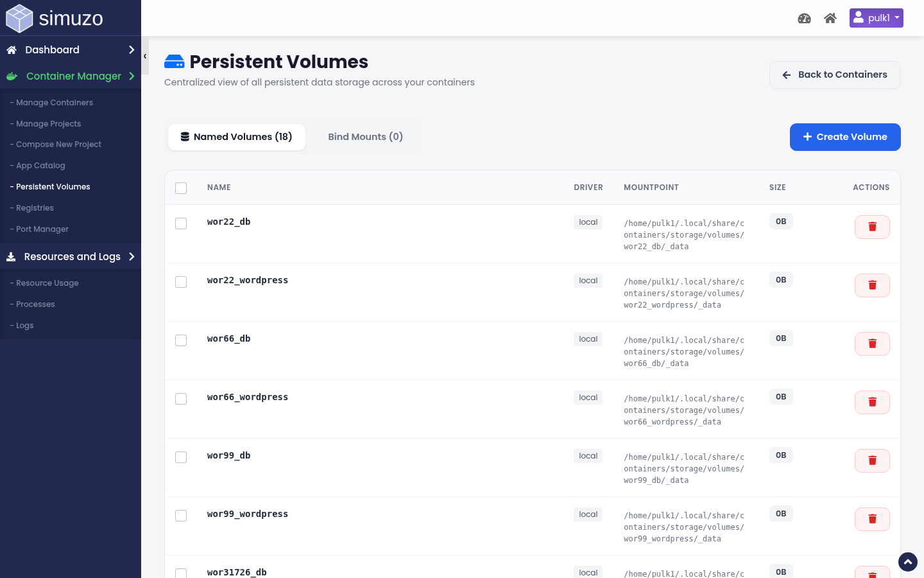
Task: Click the wor99_db mountpoint path
Action: pos(684,469)
